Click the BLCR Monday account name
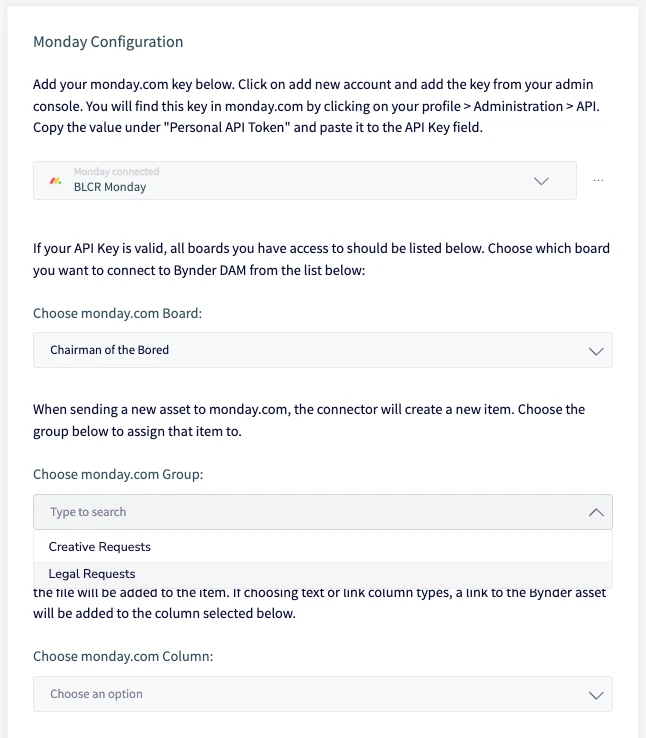646x738 pixels. [x=110, y=187]
